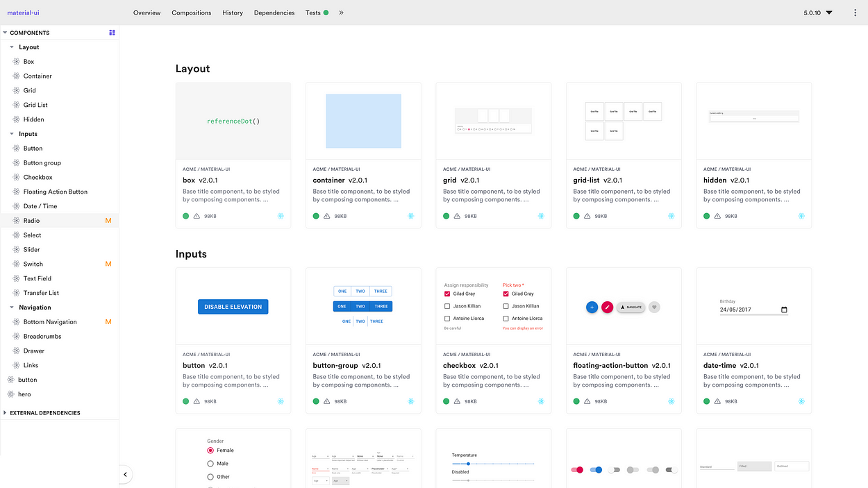The width and height of the screenshot is (868, 488).
Task: Click the Temperature slider handle
Action: (x=469, y=463)
